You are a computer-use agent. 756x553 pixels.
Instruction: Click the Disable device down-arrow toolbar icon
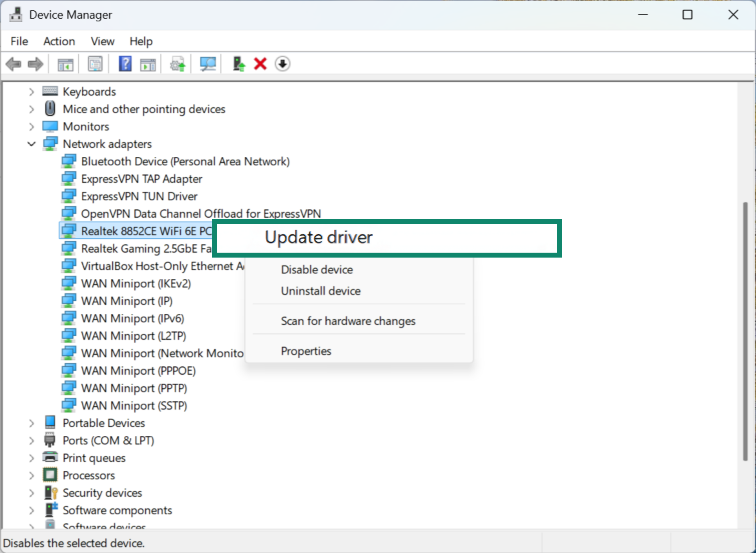pyautogui.click(x=282, y=64)
